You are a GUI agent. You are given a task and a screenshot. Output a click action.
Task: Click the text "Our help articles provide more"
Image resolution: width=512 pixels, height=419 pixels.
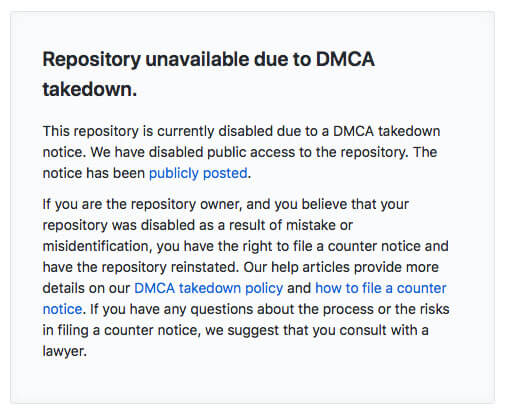point(341,267)
